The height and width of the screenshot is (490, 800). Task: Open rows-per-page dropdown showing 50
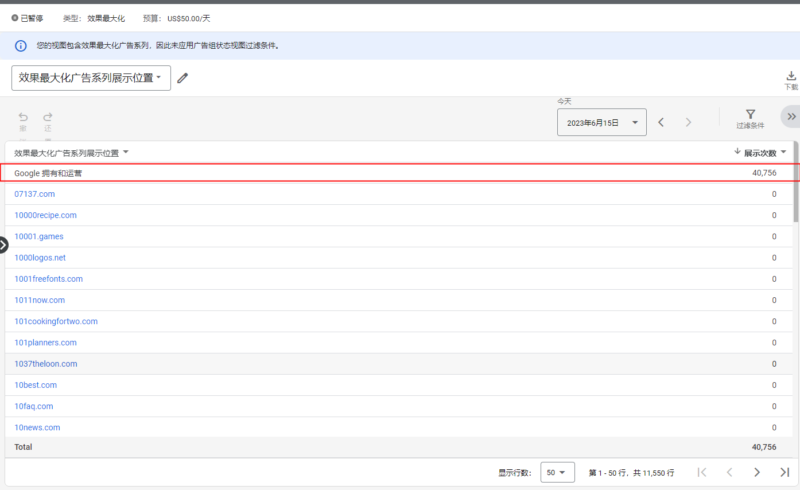click(x=557, y=472)
